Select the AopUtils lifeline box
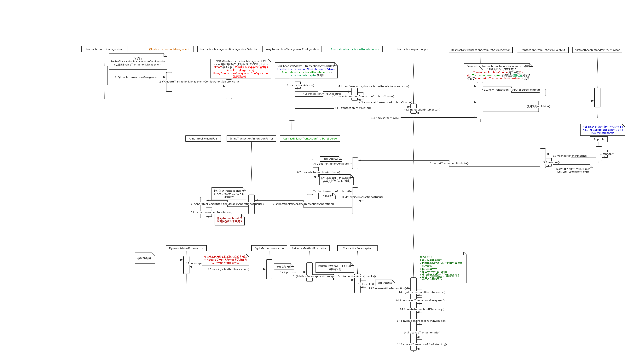The width and height of the screenshot is (637, 364). (x=599, y=139)
